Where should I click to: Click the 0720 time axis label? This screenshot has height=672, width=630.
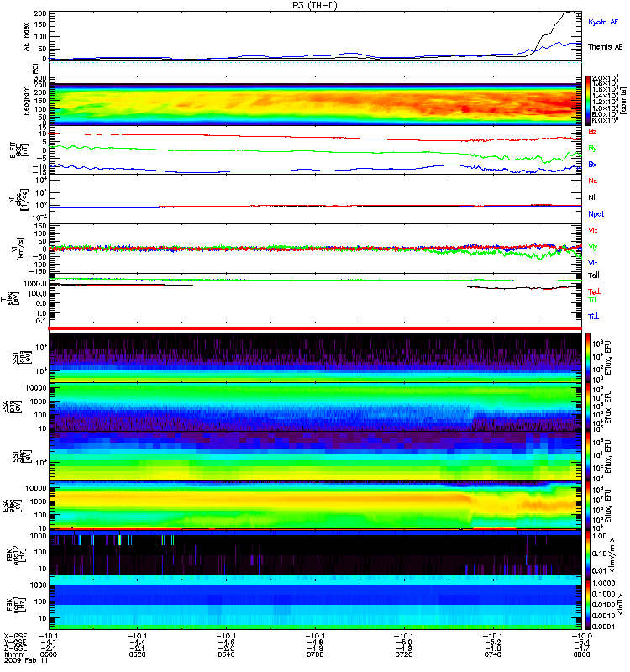coord(404,654)
